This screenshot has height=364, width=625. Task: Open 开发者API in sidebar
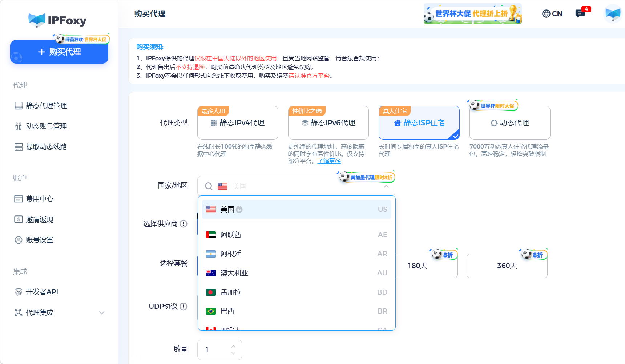click(x=42, y=292)
